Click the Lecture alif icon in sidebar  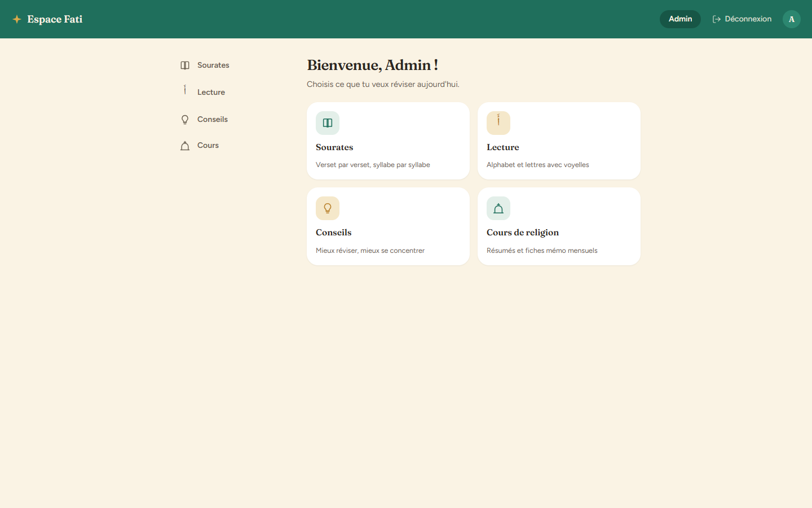click(x=185, y=90)
